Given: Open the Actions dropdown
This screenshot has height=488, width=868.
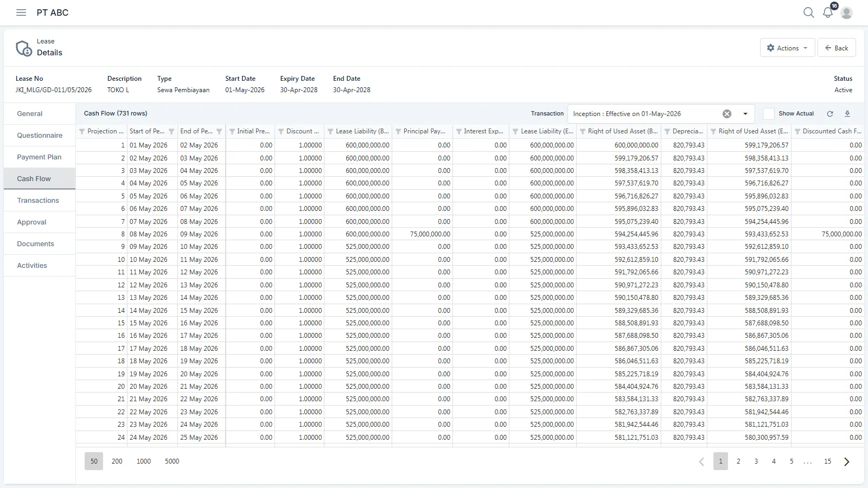Looking at the screenshot, I should [787, 48].
